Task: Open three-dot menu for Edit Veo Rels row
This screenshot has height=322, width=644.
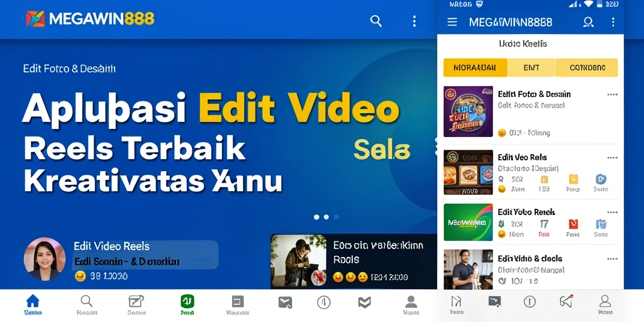Action: tap(613, 158)
